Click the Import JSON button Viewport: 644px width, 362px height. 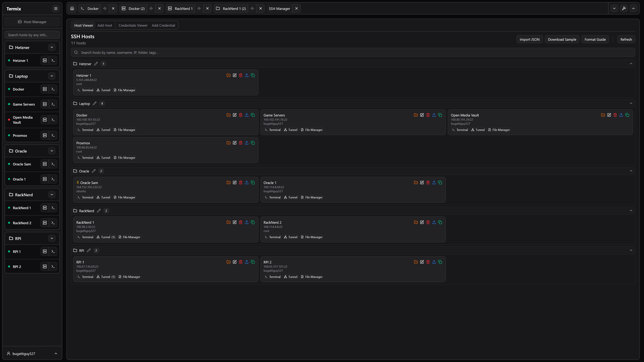[x=529, y=40]
